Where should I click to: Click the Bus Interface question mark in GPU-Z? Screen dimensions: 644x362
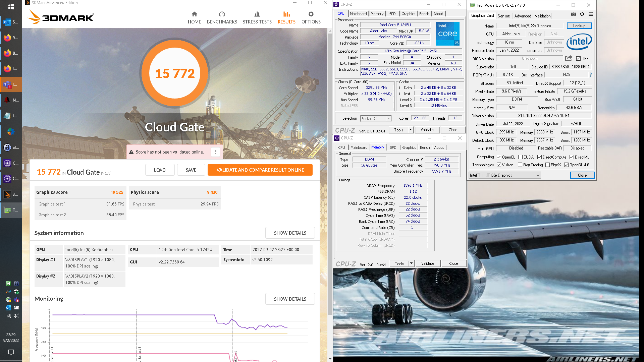point(591,75)
